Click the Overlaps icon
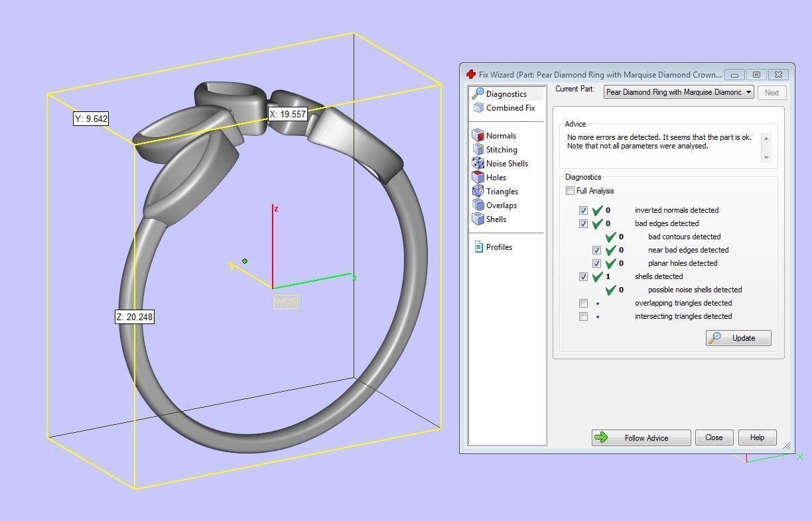The height and width of the screenshot is (521, 812). pyautogui.click(x=478, y=205)
